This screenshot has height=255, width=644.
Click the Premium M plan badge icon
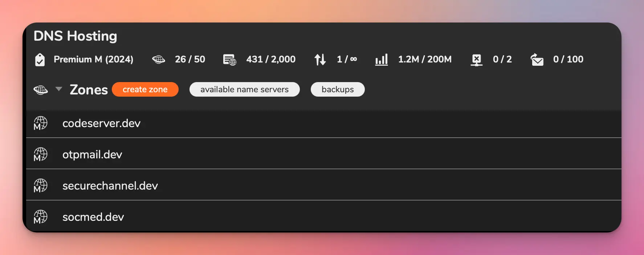point(40,60)
